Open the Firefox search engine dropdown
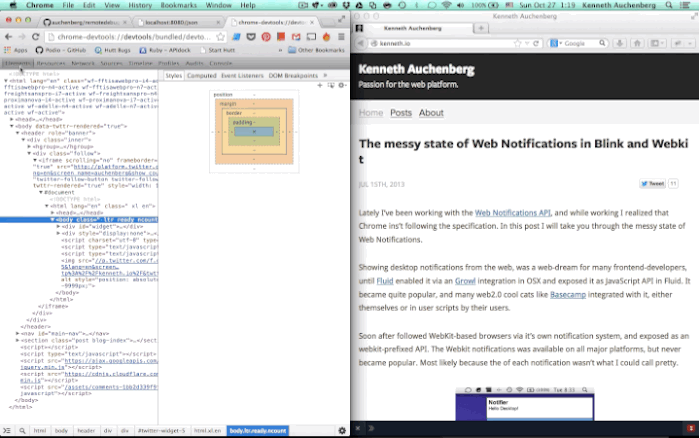This screenshot has width=700, height=438. pos(556,43)
